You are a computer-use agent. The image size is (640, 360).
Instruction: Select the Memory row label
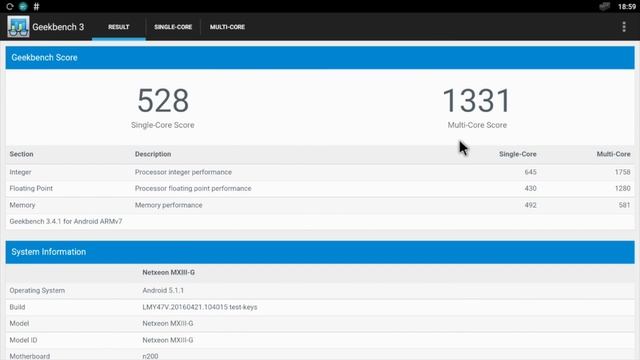pyautogui.click(x=22, y=205)
